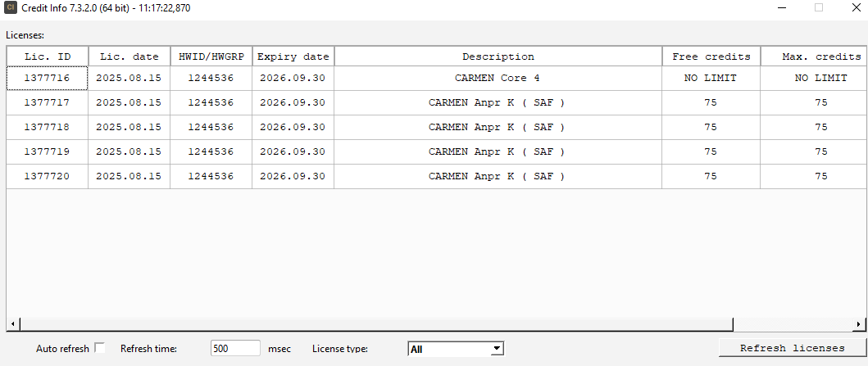Click expiry date 2026.09.30 in row 1377718
Viewport: 868px width, 366px height.
tap(293, 127)
